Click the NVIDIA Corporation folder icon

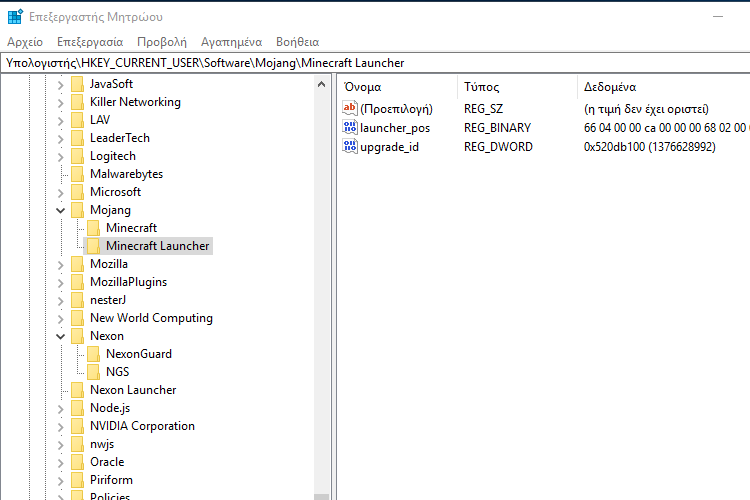click(x=77, y=426)
